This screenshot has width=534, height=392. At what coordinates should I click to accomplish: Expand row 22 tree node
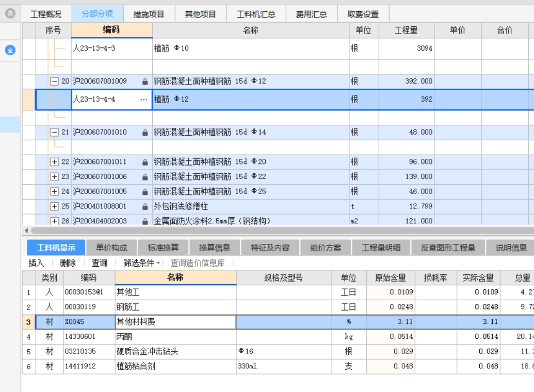click(x=54, y=162)
